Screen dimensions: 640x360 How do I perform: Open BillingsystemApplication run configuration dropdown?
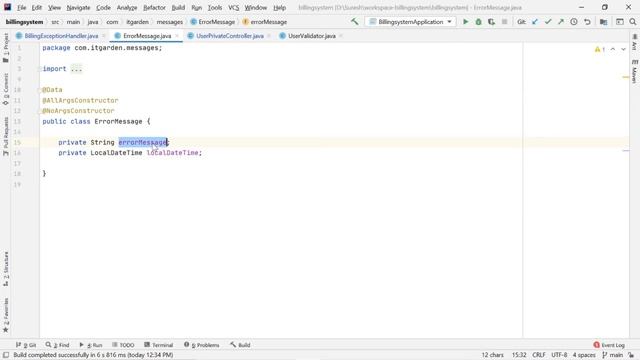coord(411,22)
